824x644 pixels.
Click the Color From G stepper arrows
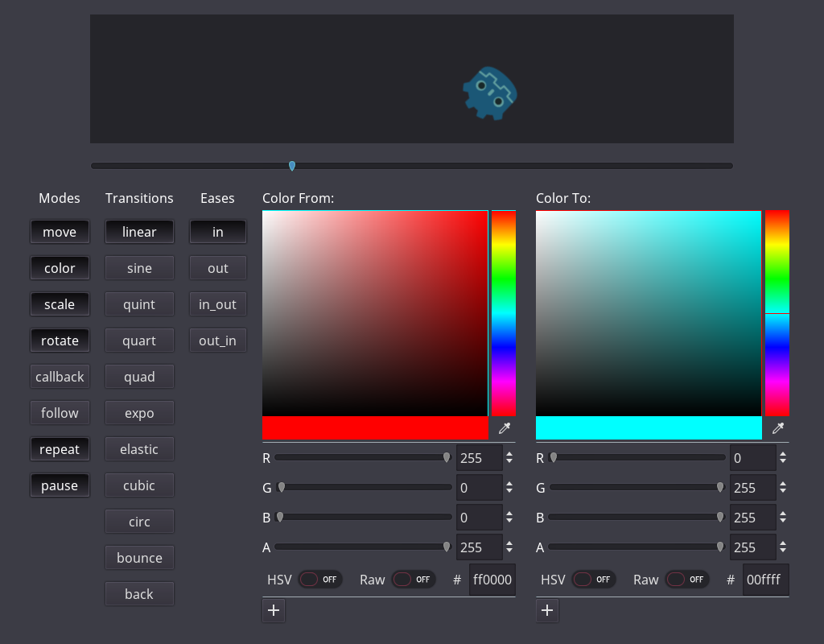(509, 488)
